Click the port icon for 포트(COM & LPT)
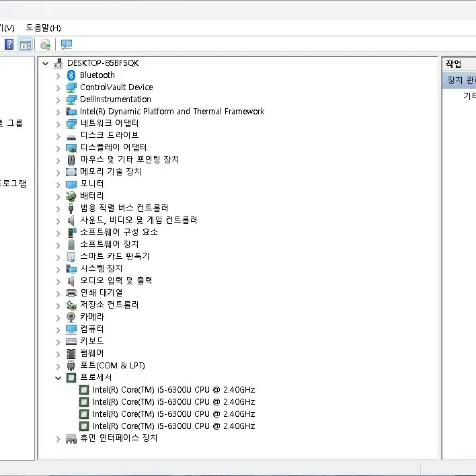The height and width of the screenshot is (476, 476). (71, 366)
